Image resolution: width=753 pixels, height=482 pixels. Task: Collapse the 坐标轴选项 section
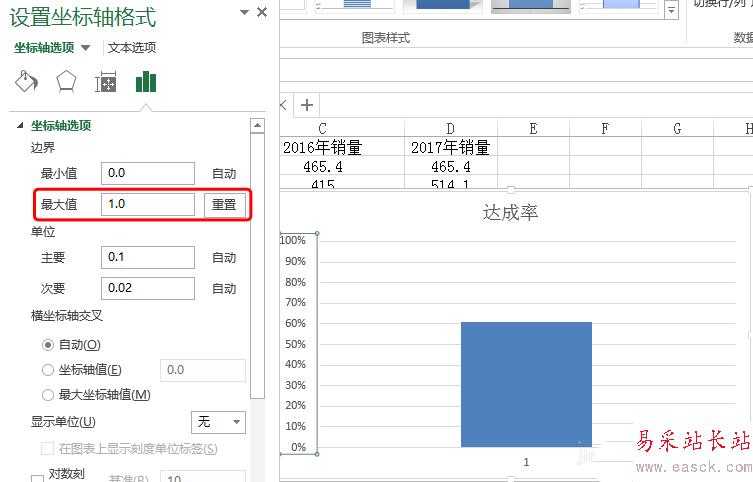click(x=20, y=126)
